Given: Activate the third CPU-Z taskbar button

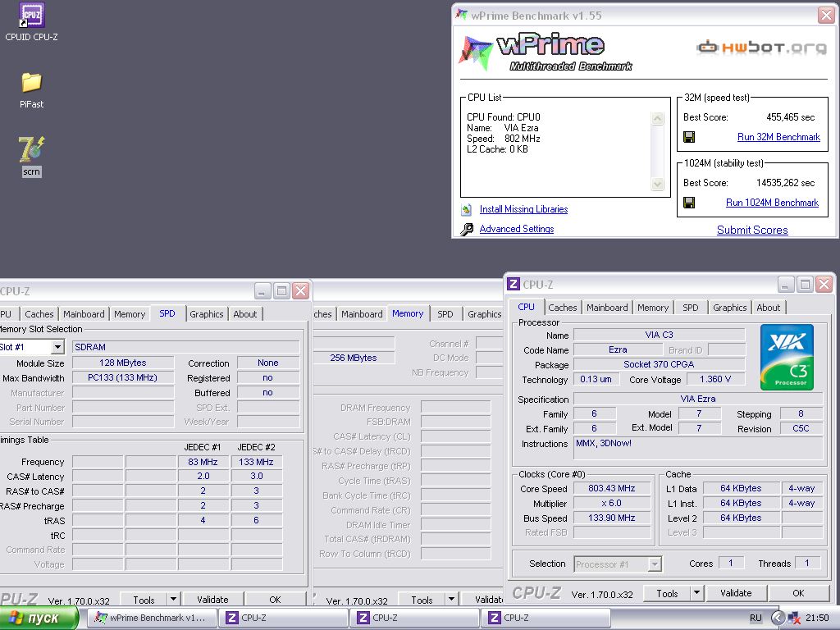Looking at the screenshot, I should click(x=546, y=618).
